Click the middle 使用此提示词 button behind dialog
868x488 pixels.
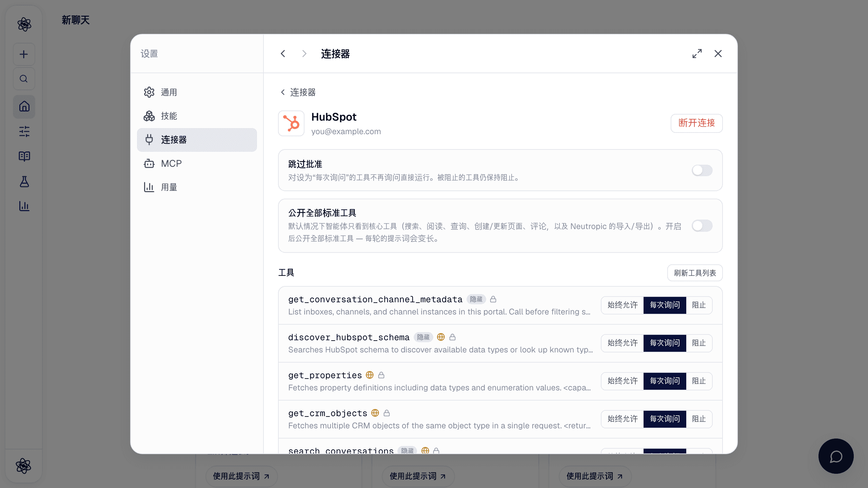[x=418, y=476]
